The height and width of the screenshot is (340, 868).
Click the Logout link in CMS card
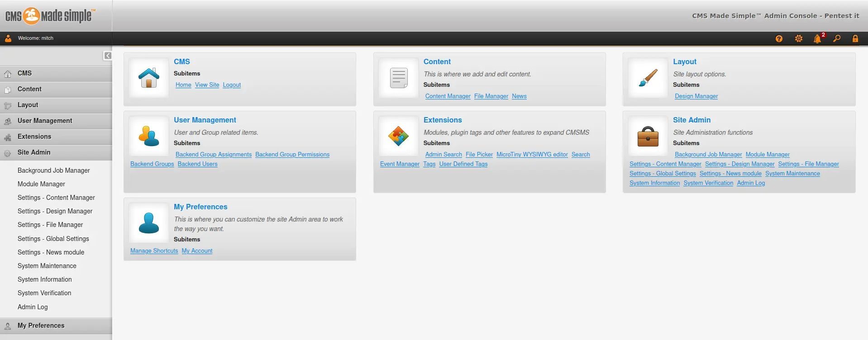[232, 85]
